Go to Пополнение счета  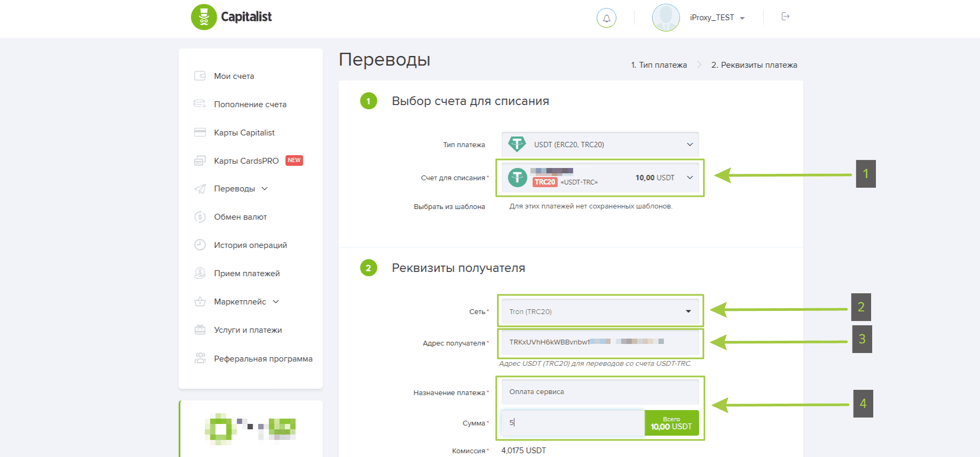250,105
